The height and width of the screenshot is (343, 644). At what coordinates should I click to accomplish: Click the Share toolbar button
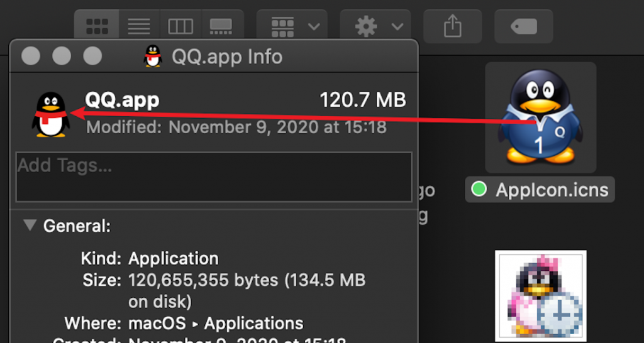tap(452, 26)
